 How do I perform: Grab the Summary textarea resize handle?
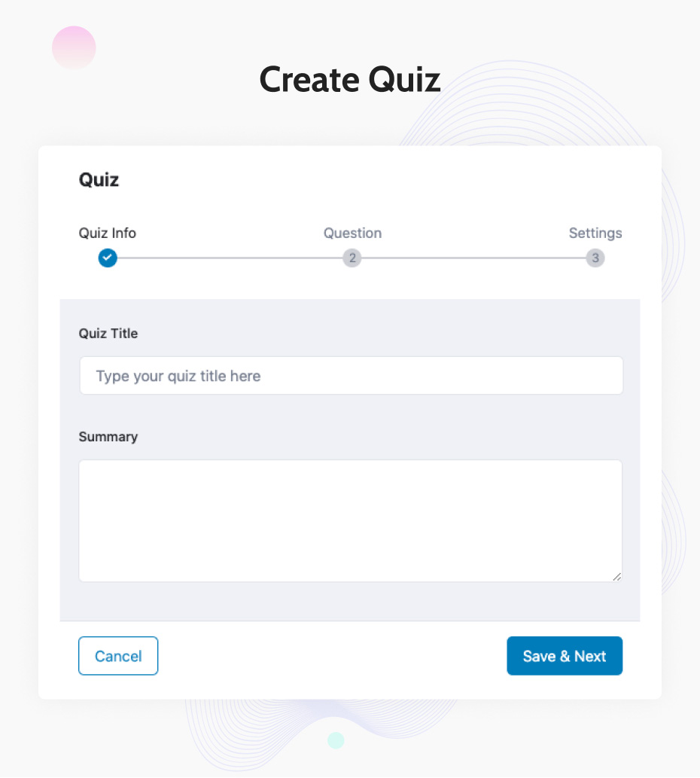tap(616, 576)
